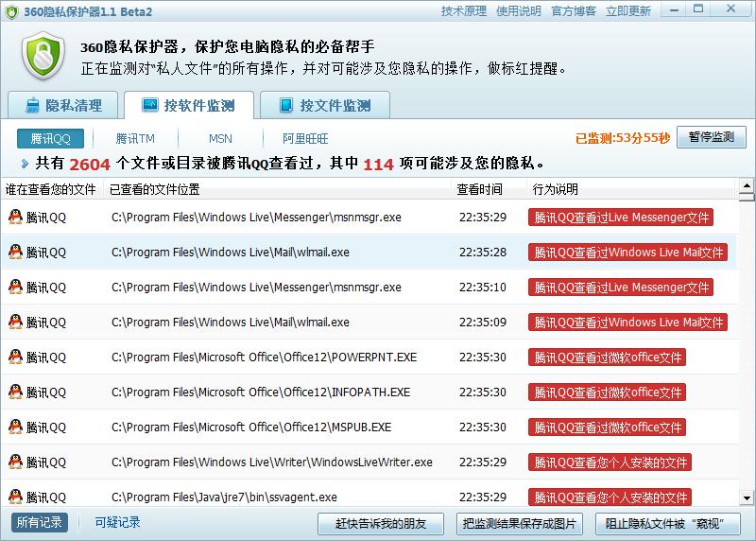The image size is (756, 541).
Task: Click the list scrollbar thumb
Action: point(747,197)
